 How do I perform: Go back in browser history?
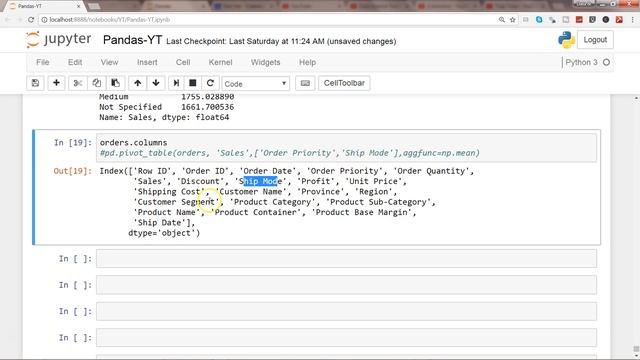click(x=8, y=20)
